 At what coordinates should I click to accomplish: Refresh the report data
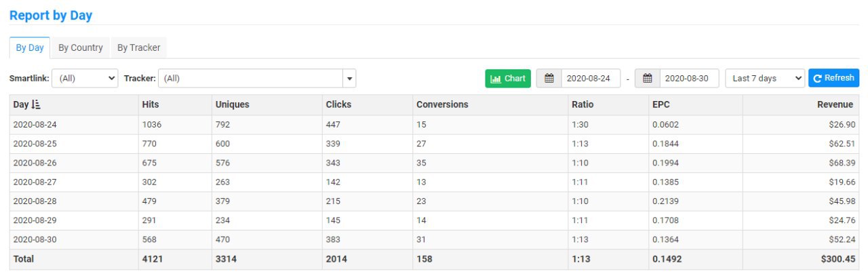point(833,79)
